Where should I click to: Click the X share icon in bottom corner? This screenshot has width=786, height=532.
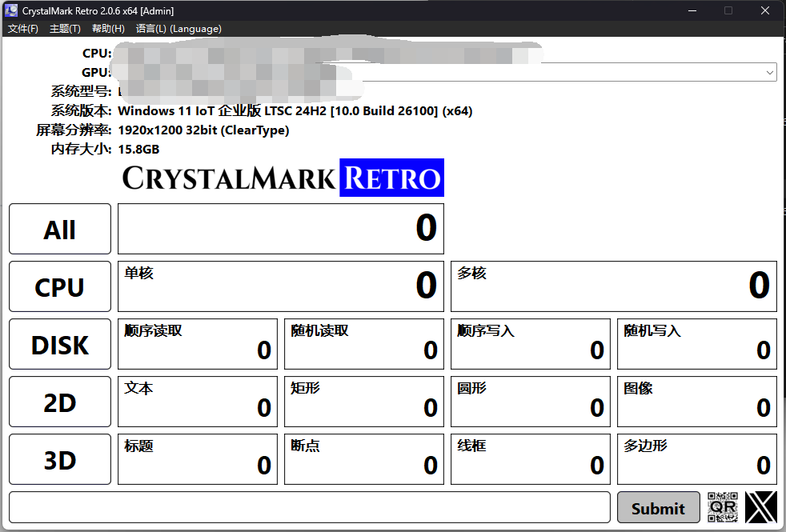point(760,506)
